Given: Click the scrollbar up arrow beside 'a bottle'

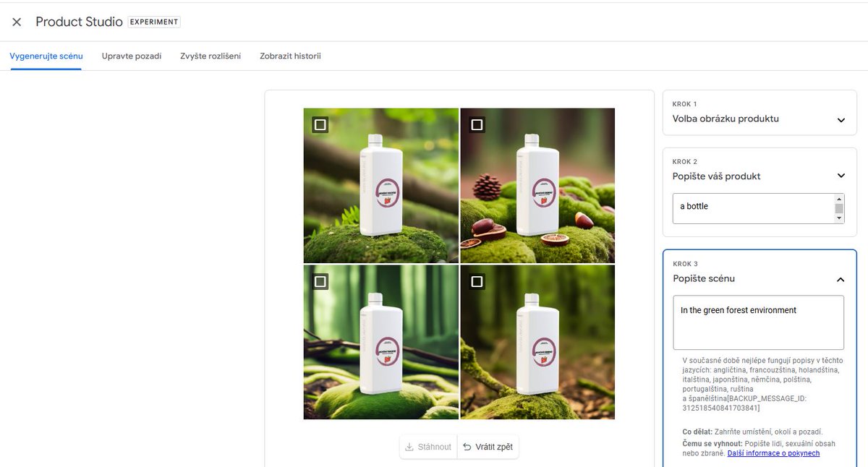Looking at the screenshot, I should [x=840, y=200].
